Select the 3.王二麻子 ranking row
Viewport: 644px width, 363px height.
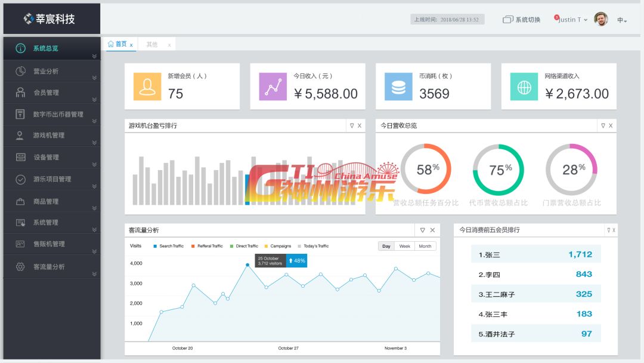535,294
